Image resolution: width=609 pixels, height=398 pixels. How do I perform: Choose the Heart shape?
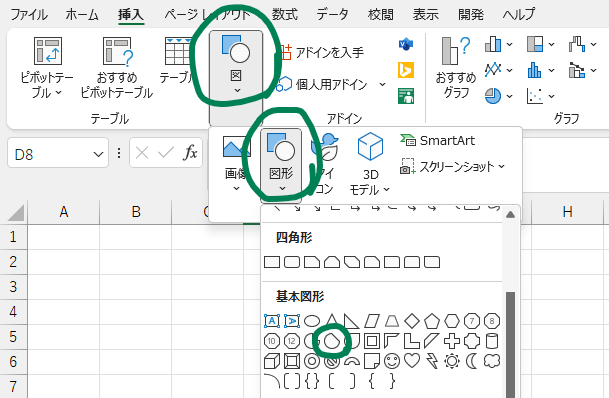(412, 361)
